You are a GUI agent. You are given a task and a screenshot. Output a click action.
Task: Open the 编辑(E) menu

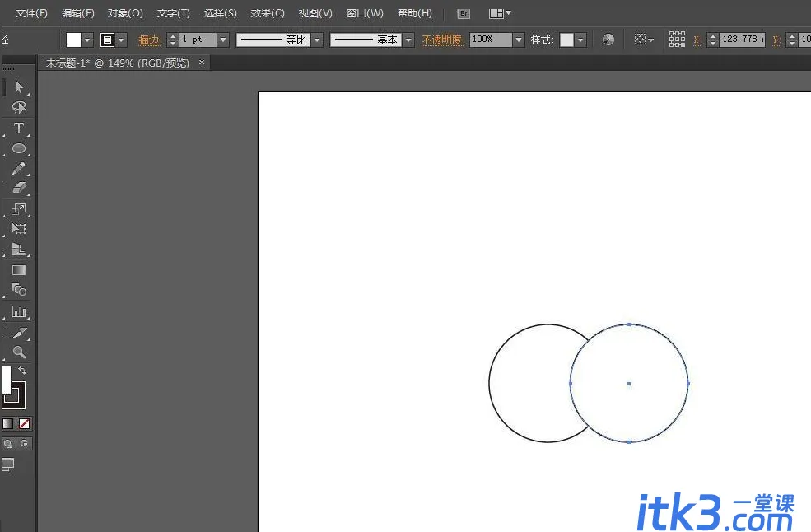[x=78, y=13]
